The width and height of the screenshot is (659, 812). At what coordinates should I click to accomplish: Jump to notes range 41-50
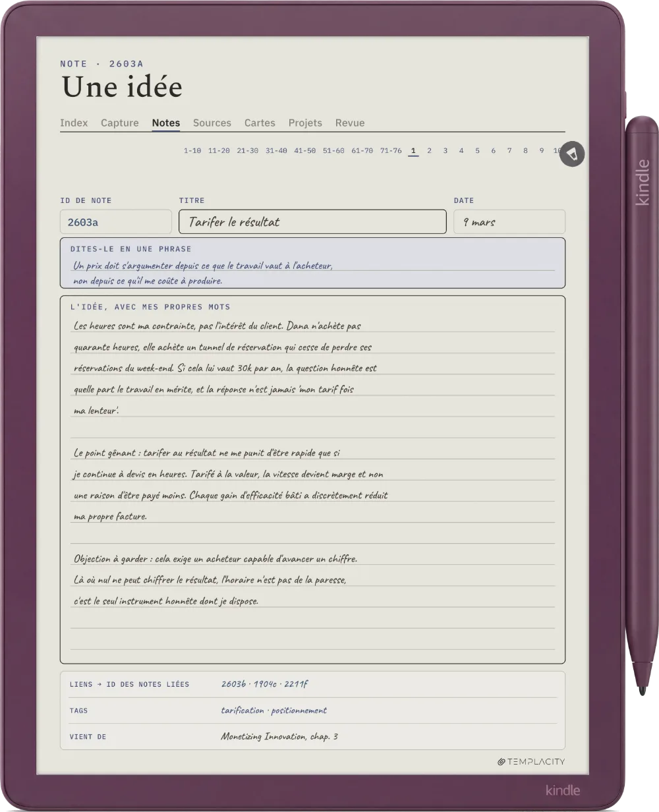click(305, 151)
